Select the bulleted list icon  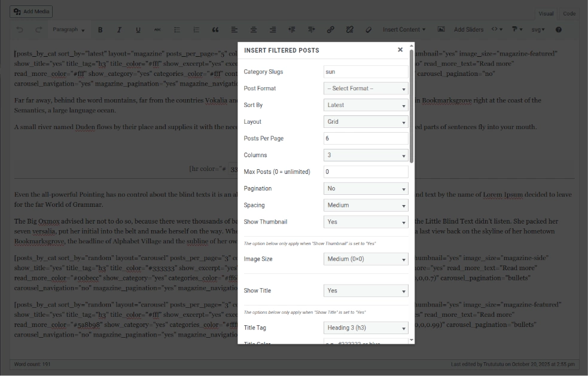coord(176,29)
